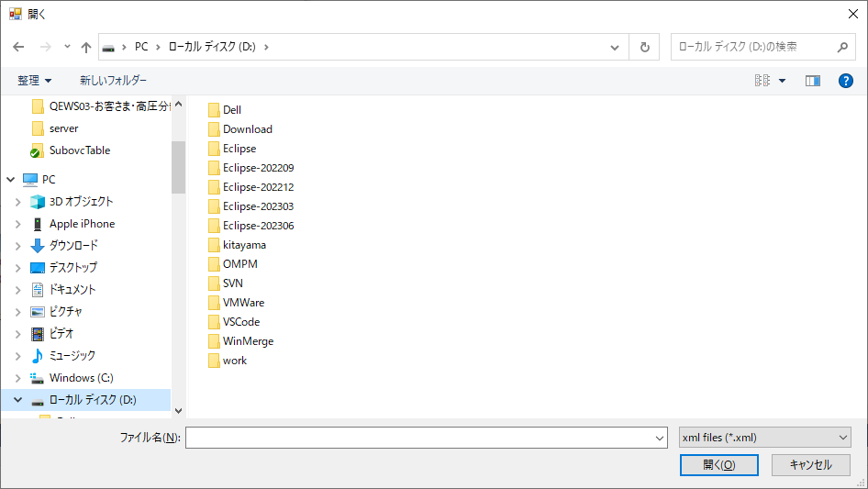The width and height of the screenshot is (868, 489).
Task: Expand Windows (C:) tree node
Action: point(17,378)
